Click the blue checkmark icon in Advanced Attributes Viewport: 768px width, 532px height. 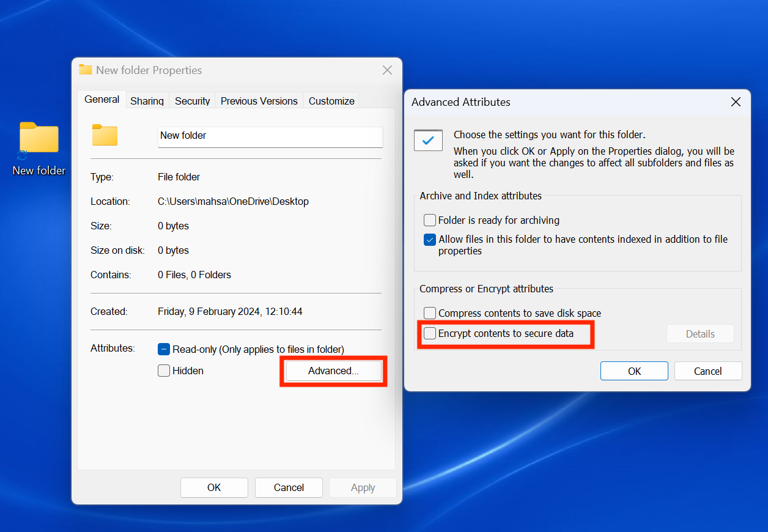[x=428, y=140]
